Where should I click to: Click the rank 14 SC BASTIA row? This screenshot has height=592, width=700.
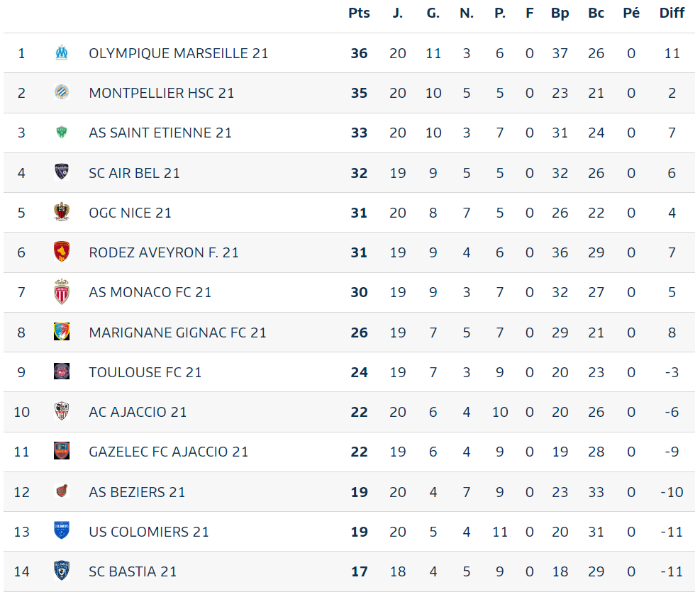point(349,571)
